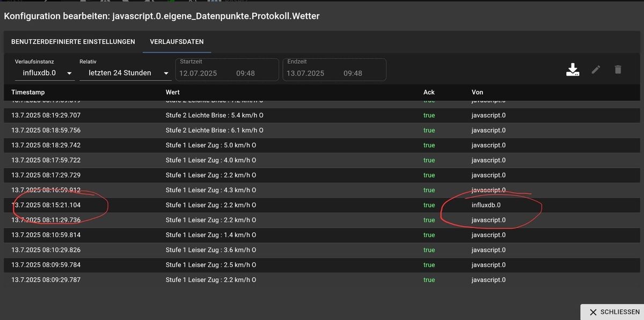The width and height of the screenshot is (644, 320).
Task: Switch to Benutzerdefinierte Einstellungen tab
Action: [73, 42]
